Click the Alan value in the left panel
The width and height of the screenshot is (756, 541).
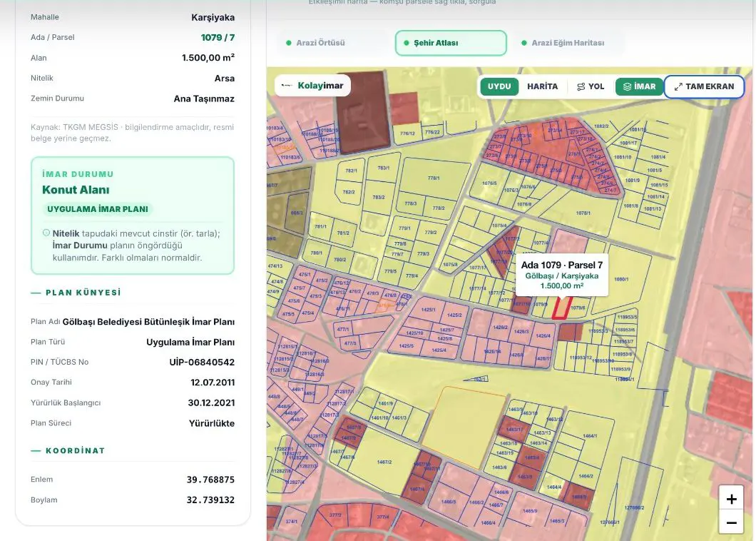pyautogui.click(x=208, y=58)
